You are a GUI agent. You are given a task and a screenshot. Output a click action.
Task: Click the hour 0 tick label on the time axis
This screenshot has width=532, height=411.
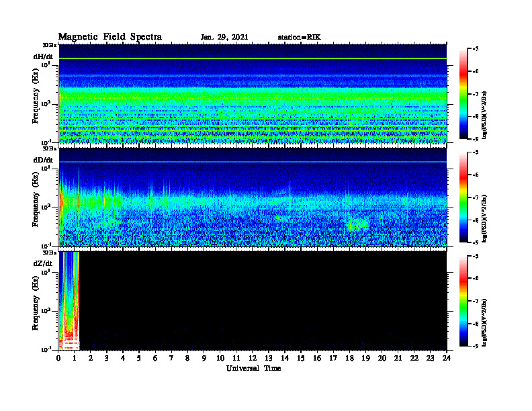coord(58,359)
